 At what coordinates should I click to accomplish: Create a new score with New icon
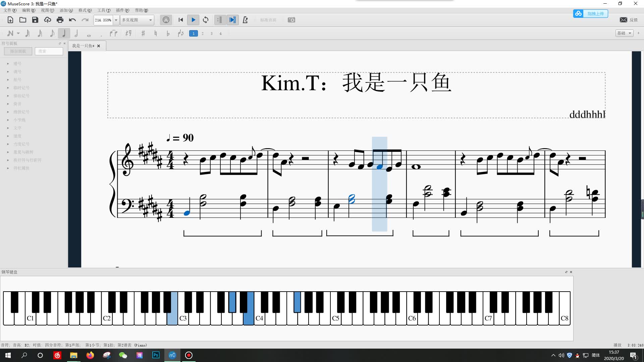[x=10, y=20]
